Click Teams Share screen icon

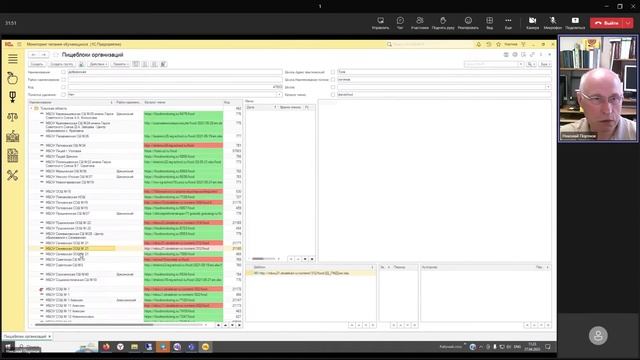click(575, 23)
